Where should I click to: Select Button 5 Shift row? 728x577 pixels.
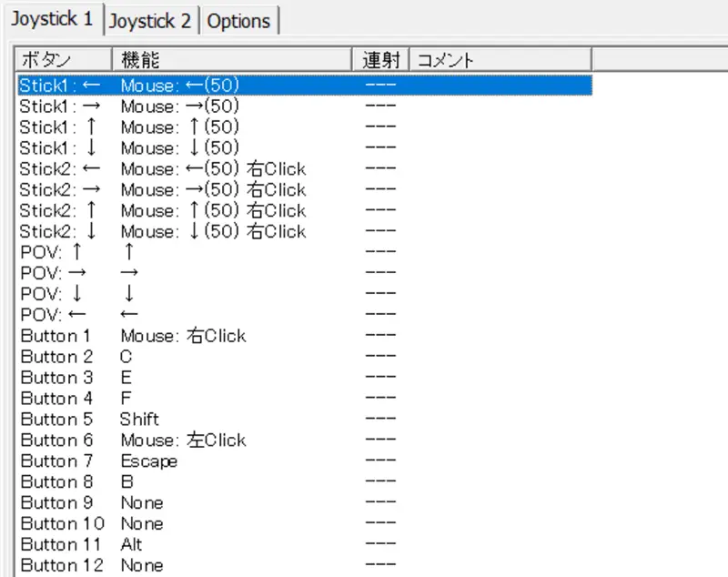[x=305, y=420]
